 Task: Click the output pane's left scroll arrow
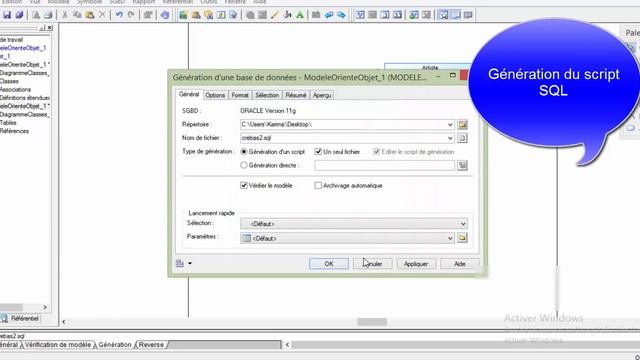pyautogui.click(x=287, y=345)
